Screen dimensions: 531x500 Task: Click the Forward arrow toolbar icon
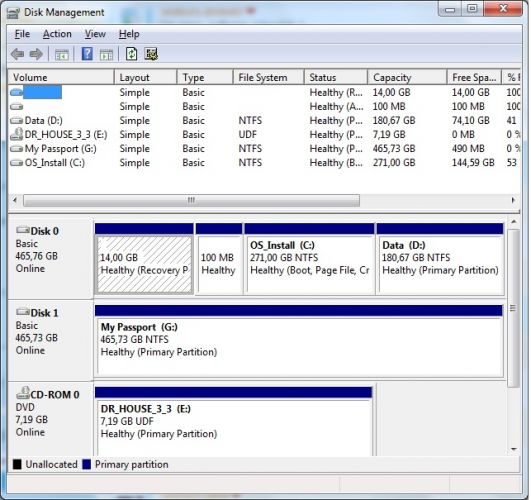36,54
